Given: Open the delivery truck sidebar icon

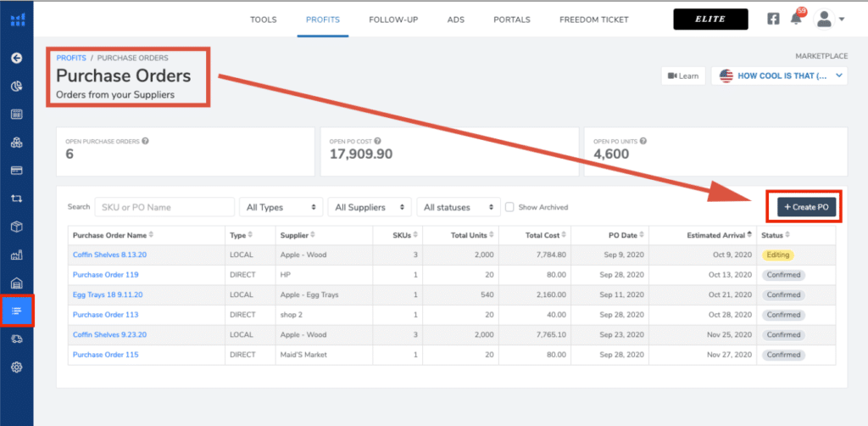Looking at the screenshot, I should pyautogui.click(x=17, y=339).
